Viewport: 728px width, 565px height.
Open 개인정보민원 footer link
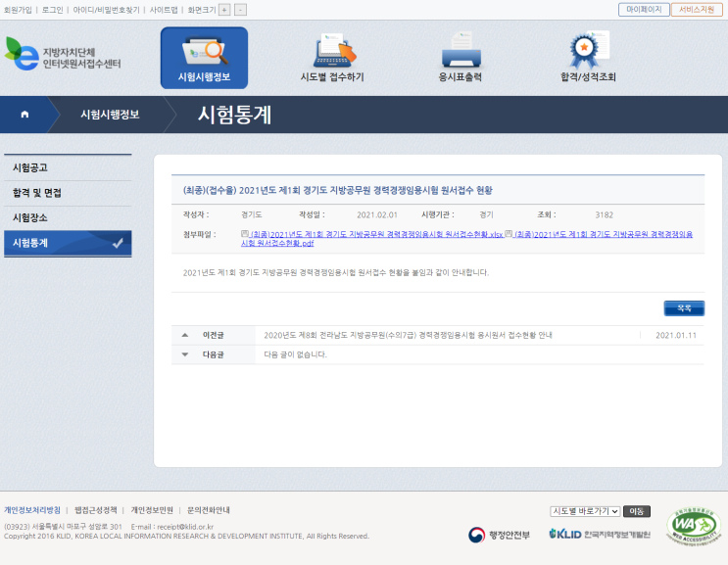[x=152, y=510]
